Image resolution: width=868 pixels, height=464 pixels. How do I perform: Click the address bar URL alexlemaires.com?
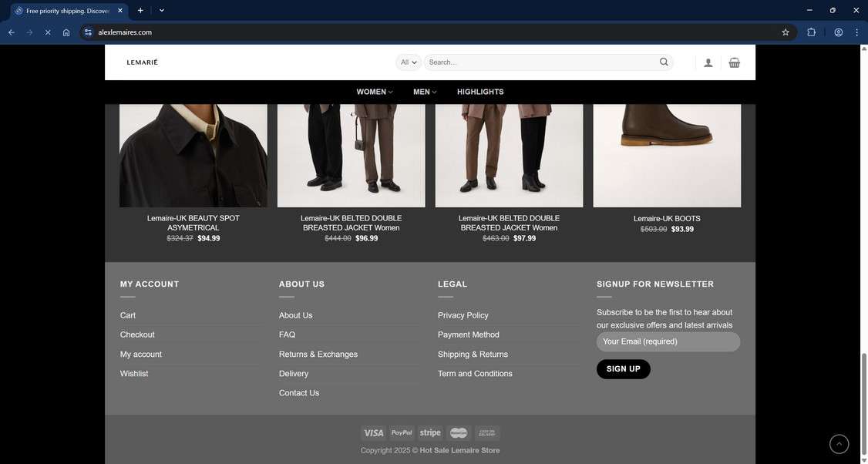pyautogui.click(x=125, y=32)
